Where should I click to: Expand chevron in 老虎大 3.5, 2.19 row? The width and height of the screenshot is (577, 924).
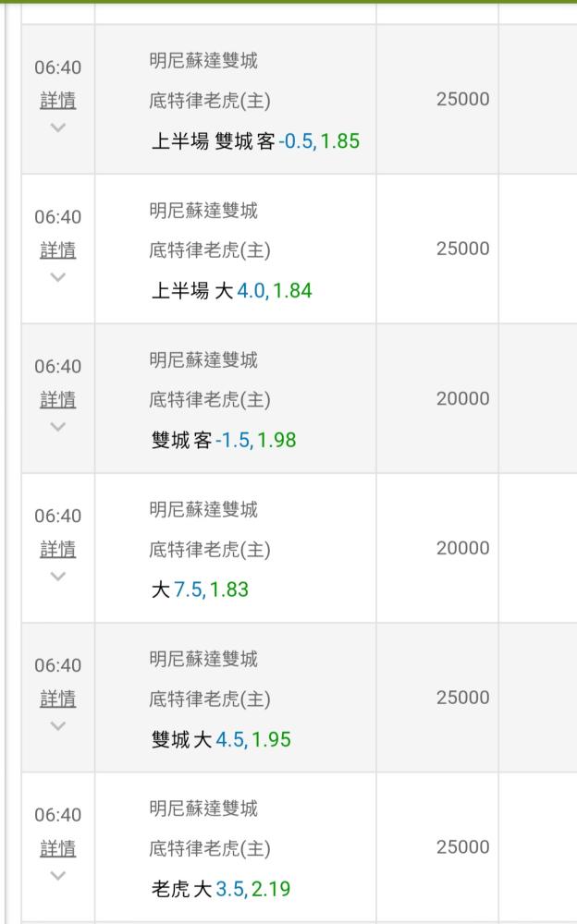click(58, 876)
